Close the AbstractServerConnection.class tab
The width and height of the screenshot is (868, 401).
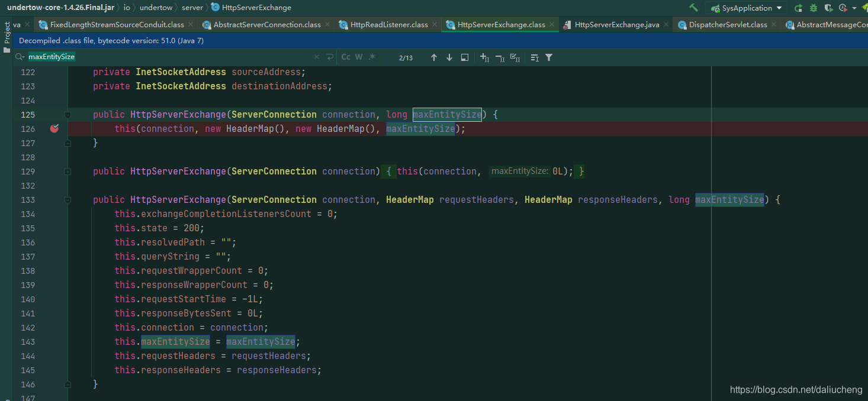click(x=328, y=25)
